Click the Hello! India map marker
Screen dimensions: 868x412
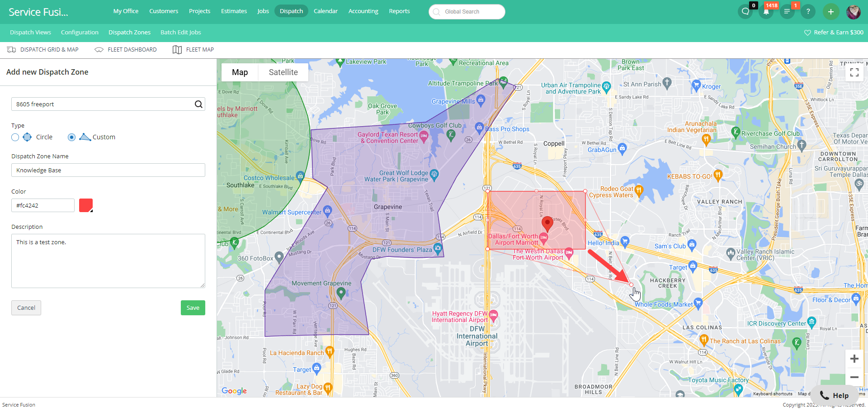625,242
